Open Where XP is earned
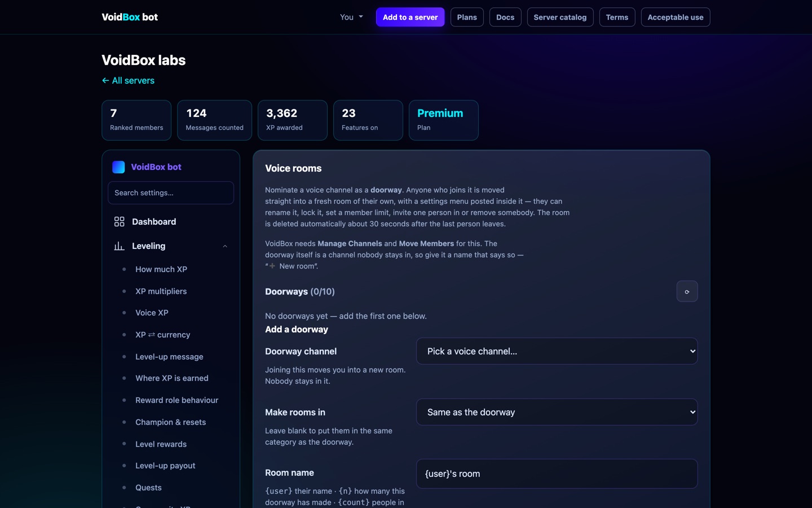Screen dimensions: 812x508 click(171, 378)
